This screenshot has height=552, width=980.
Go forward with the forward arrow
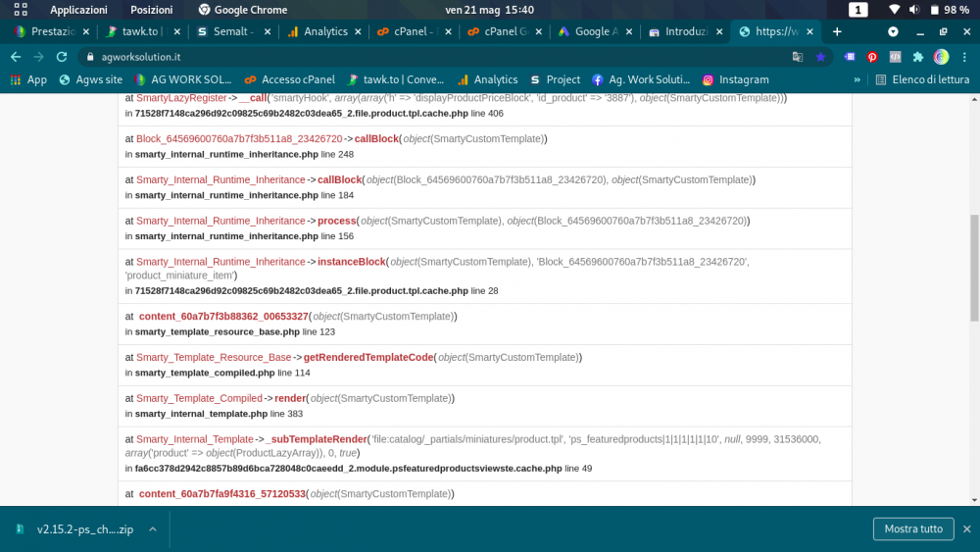pos(39,57)
